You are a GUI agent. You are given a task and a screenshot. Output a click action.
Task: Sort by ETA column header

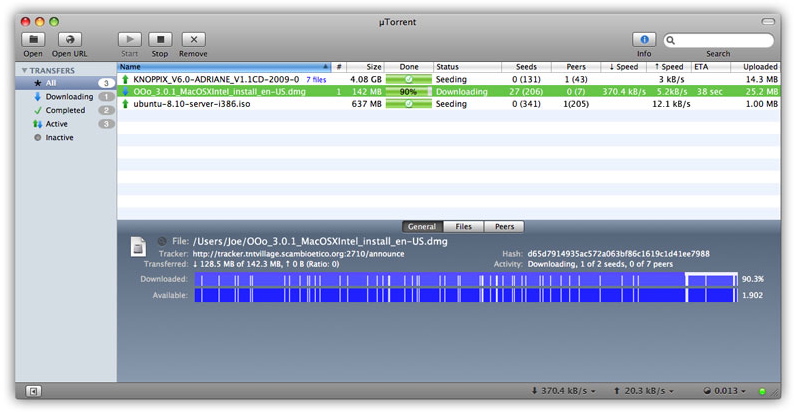(711, 67)
